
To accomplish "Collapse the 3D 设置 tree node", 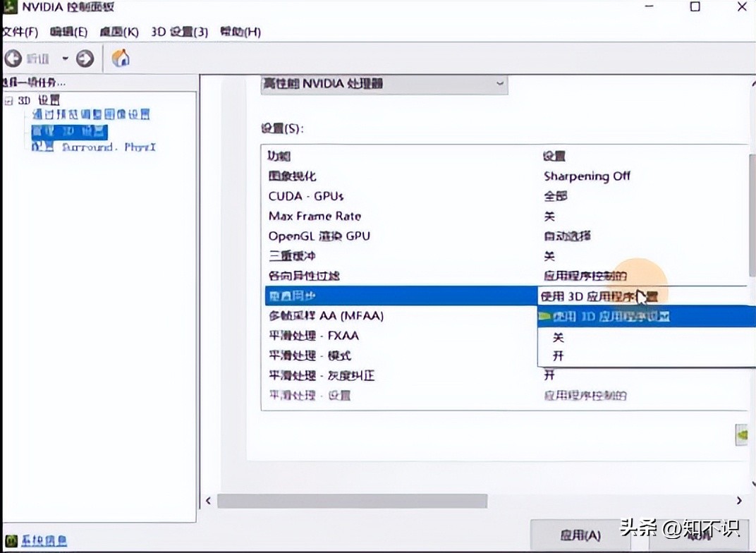I will tap(8, 99).
